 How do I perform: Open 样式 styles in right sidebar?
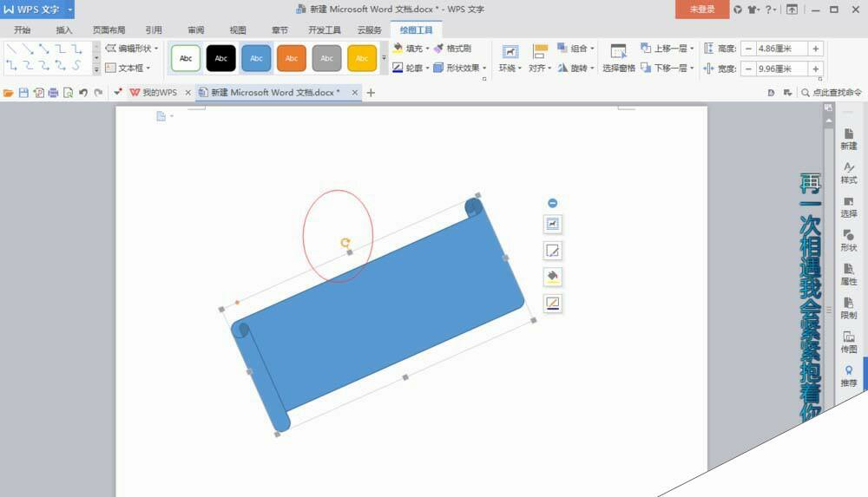(x=849, y=173)
